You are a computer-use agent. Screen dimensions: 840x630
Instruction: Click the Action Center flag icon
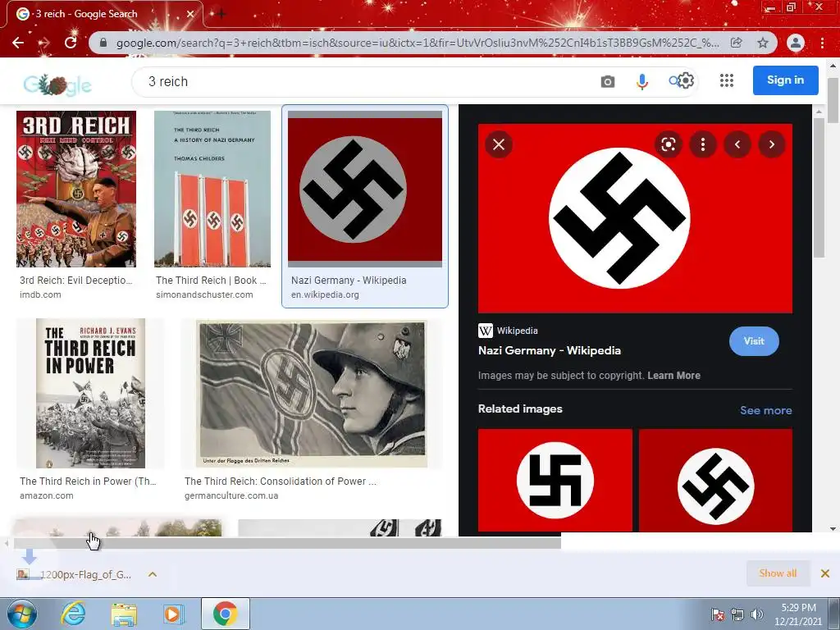pyautogui.click(x=718, y=614)
